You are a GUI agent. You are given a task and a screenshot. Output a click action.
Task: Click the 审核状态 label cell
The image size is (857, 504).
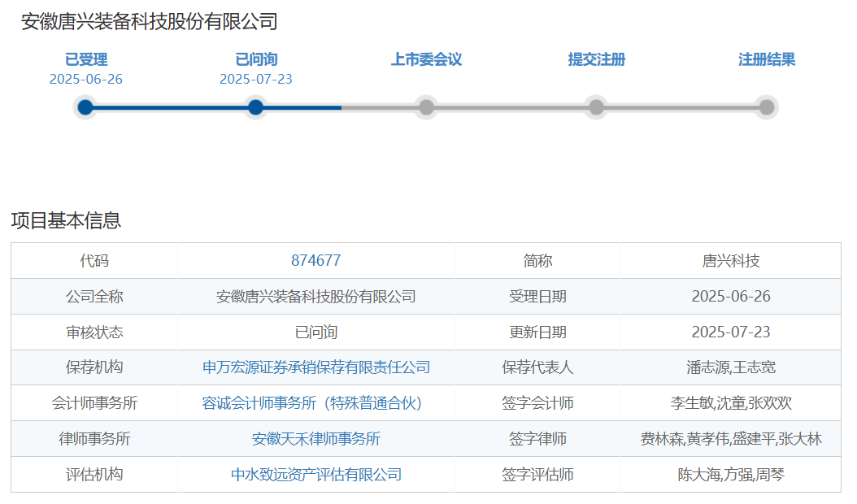click(94, 332)
